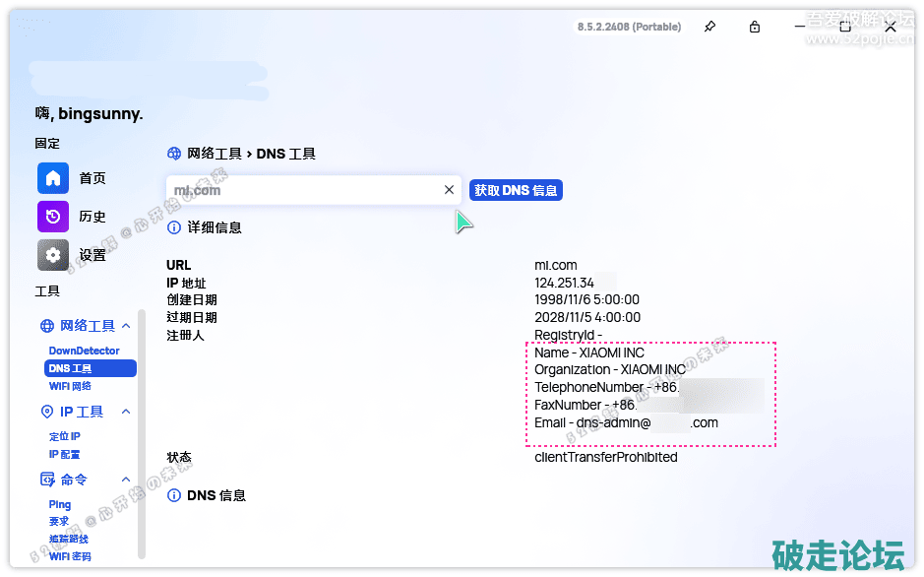Click the pin window icon
This screenshot has height=577, width=924.
point(709,27)
